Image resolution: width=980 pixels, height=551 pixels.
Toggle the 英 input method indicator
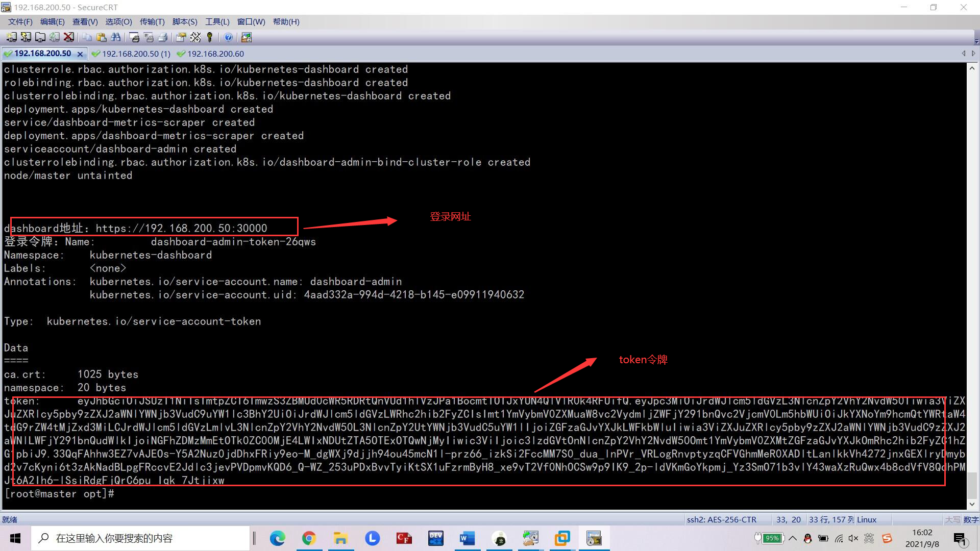869,538
